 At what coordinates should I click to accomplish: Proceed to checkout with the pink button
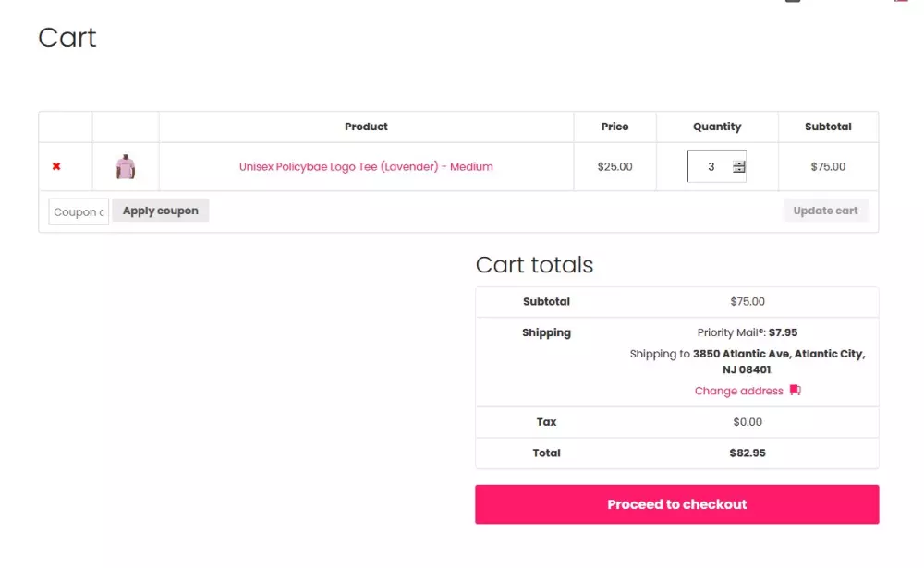pyautogui.click(x=676, y=504)
